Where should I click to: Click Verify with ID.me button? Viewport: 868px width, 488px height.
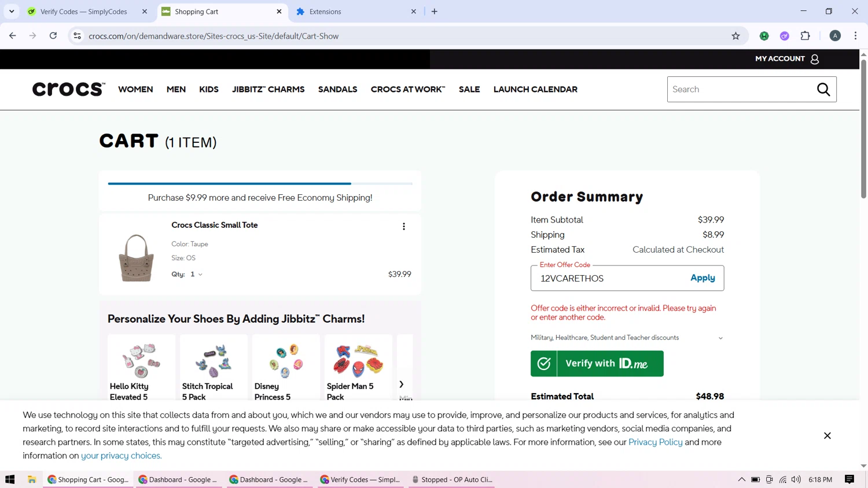pos(597,364)
